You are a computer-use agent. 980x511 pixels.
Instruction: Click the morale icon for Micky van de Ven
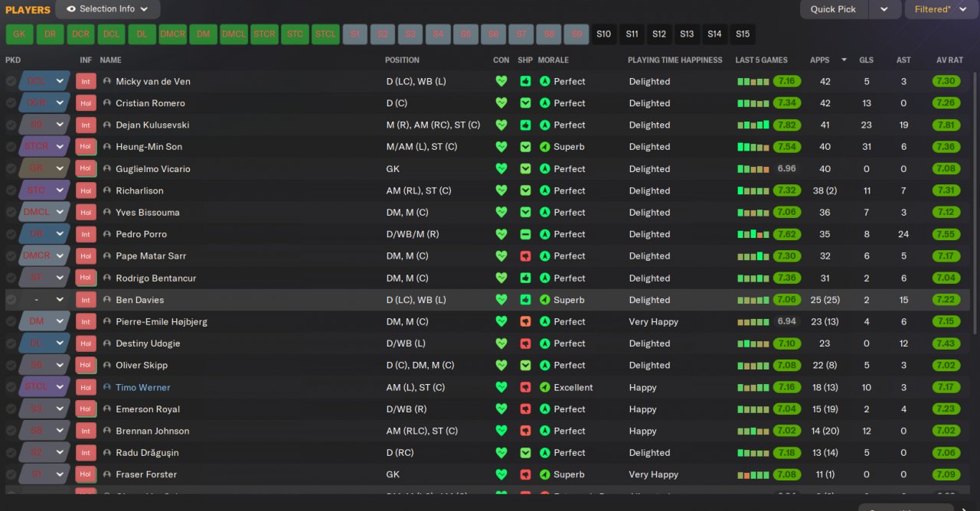(545, 81)
